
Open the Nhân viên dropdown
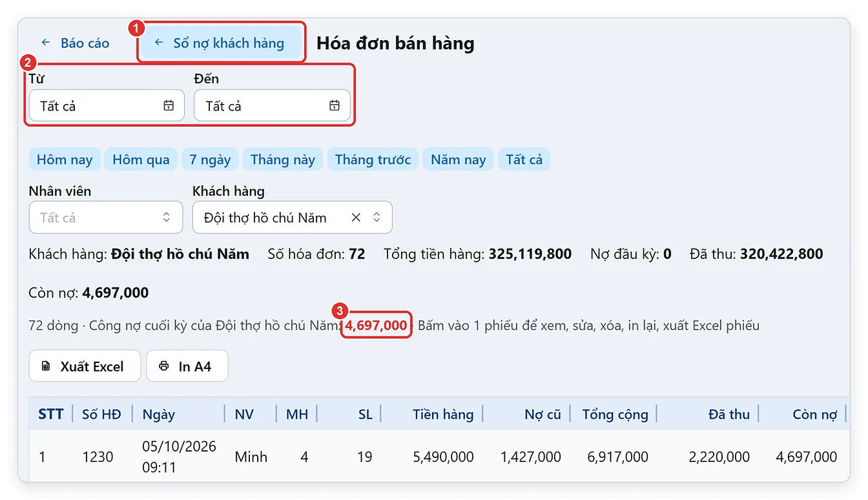click(106, 218)
